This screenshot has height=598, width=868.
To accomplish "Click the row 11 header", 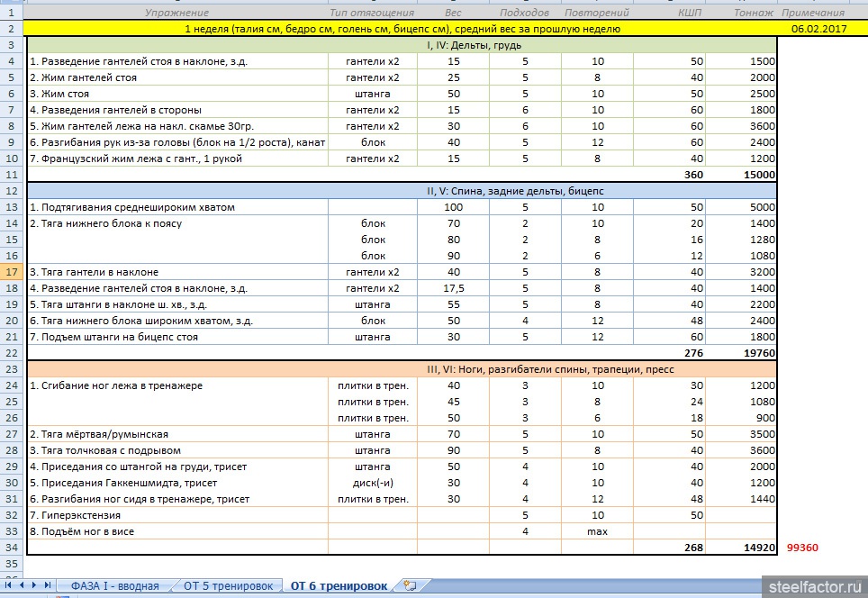I will pyautogui.click(x=12, y=175).
